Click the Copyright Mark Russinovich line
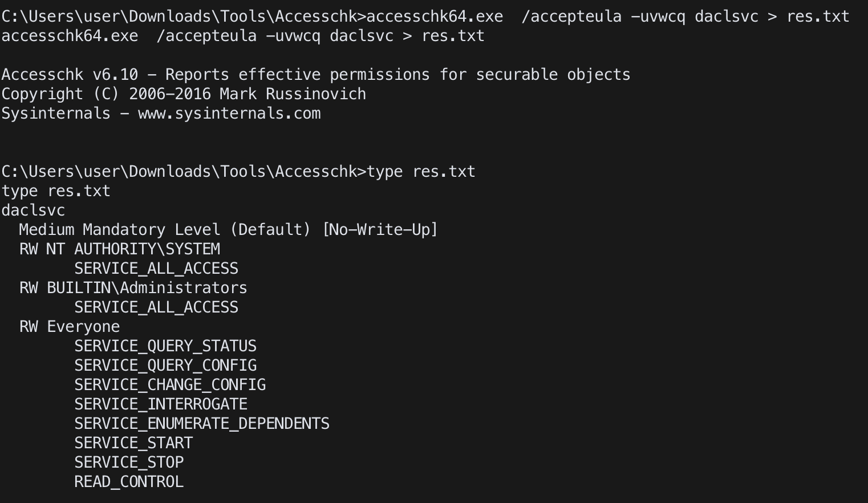868x503 pixels. pos(184,94)
